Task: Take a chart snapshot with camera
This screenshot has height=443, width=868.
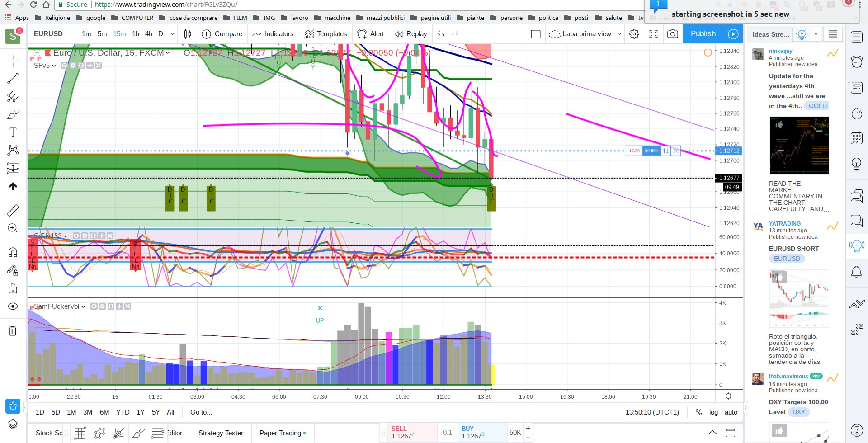Action: 672,34
